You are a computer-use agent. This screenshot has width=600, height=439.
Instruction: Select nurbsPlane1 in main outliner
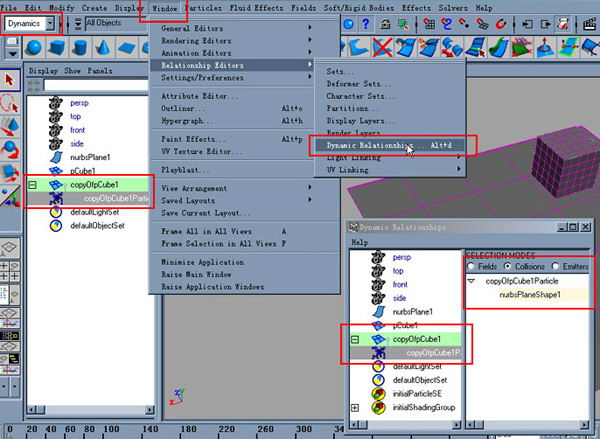90,157
